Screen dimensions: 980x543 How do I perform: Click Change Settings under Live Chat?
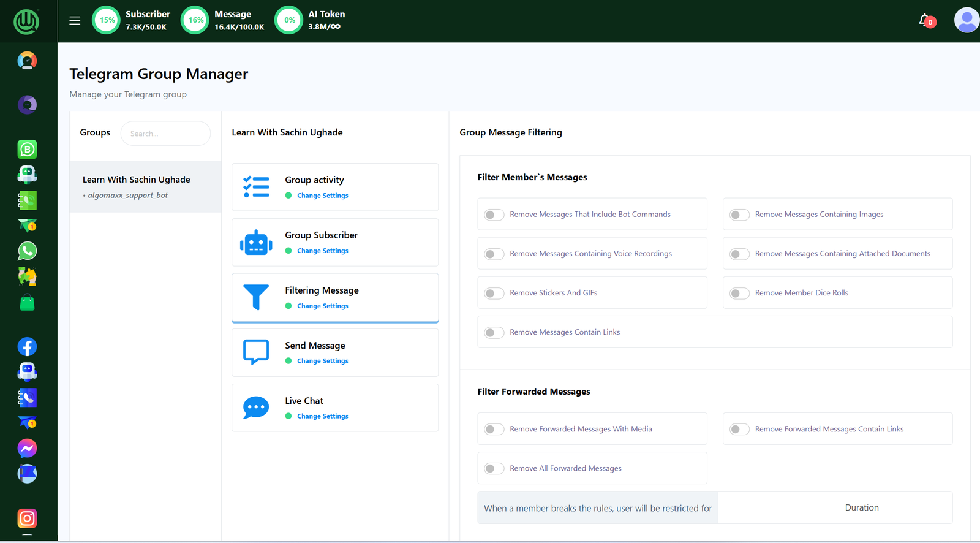[323, 416]
